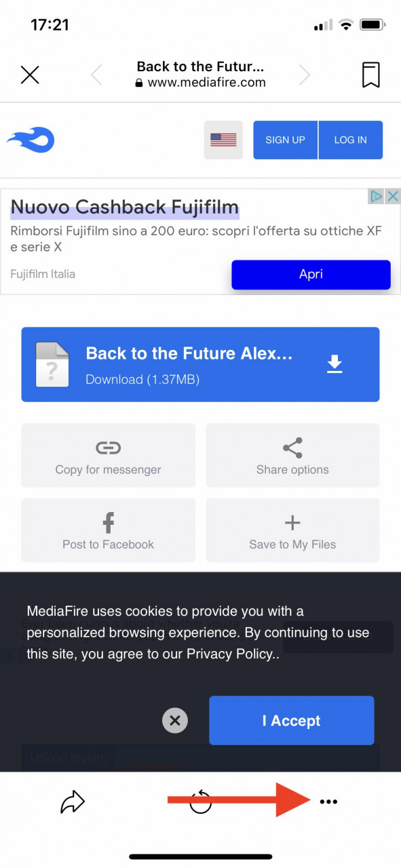The image size is (401, 868).
Task: Go back with the left chevron arrow
Action: click(x=96, y=75)
